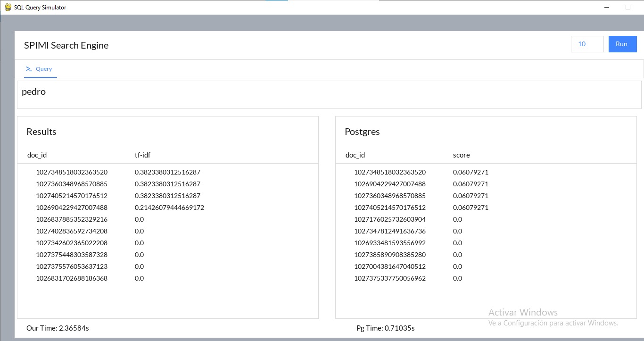644x341 pixels.
Task: Click Pg Time: 0.71035s label
Action: coord(386,328)
